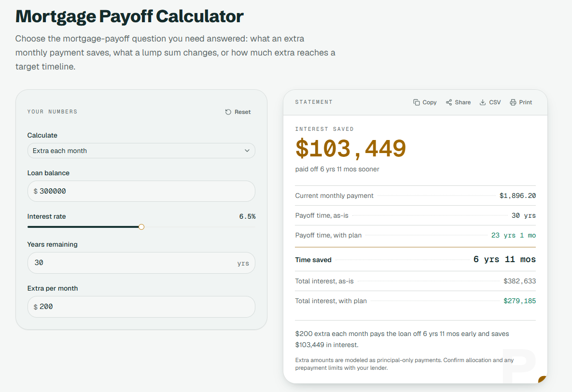Click the 'STATEMENT' panel header text
The image size is (572, 392).
pyautogui.click(x=314, y=102)
